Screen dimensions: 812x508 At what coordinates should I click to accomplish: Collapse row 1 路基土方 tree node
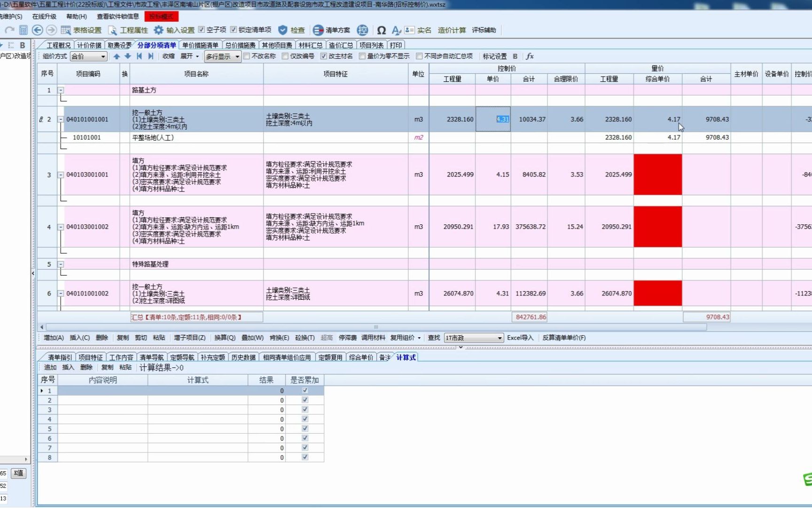tap(61, 90)
